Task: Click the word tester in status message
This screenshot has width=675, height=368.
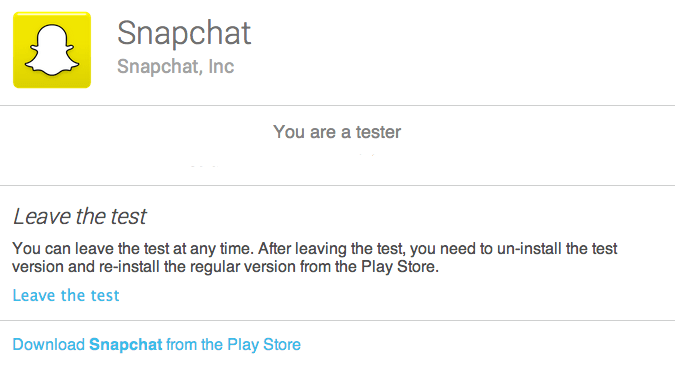Action: pyautogui.click(x=378, y=132)
